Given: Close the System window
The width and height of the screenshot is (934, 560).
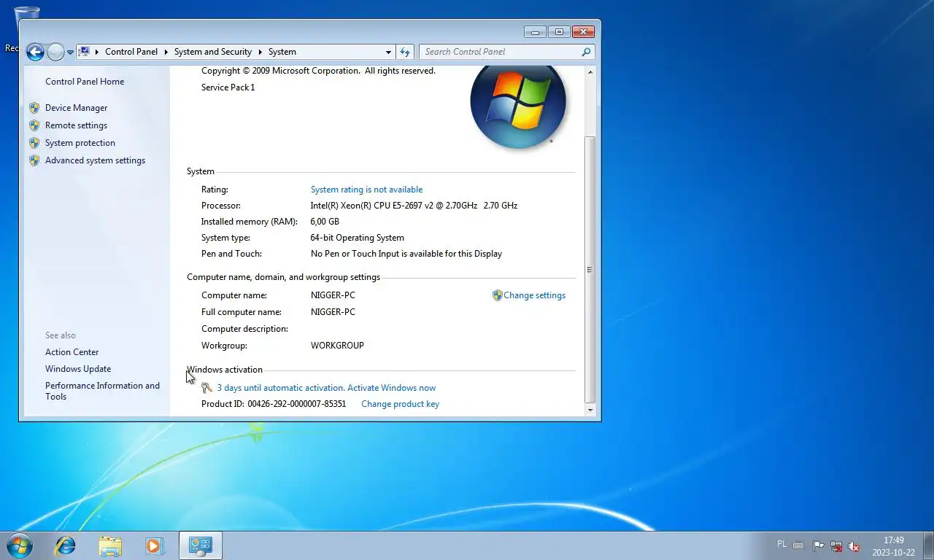Looking at the screenshot, I should [583, 31].
